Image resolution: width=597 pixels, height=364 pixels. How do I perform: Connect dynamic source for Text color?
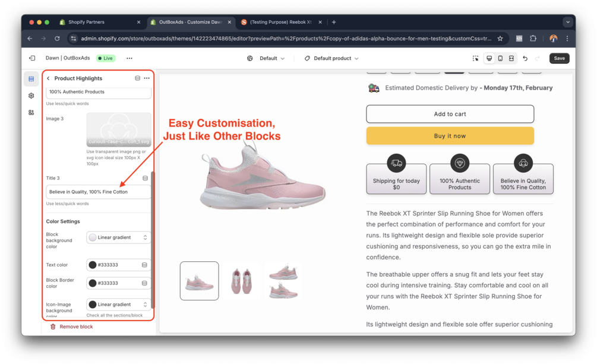(x=144, y=265)
